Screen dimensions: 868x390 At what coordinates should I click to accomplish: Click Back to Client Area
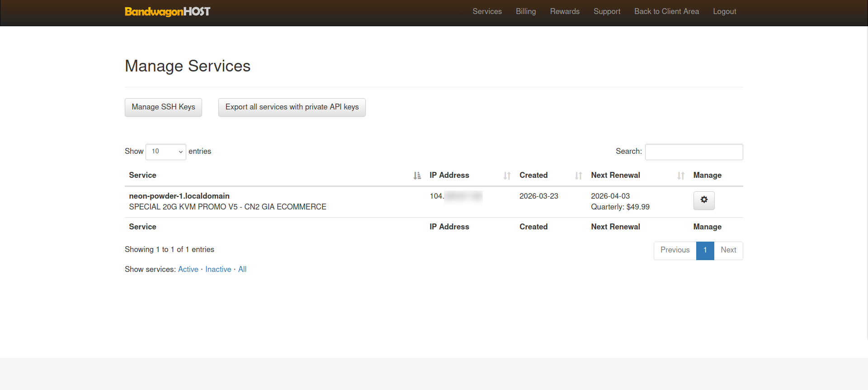pos(666,12)
